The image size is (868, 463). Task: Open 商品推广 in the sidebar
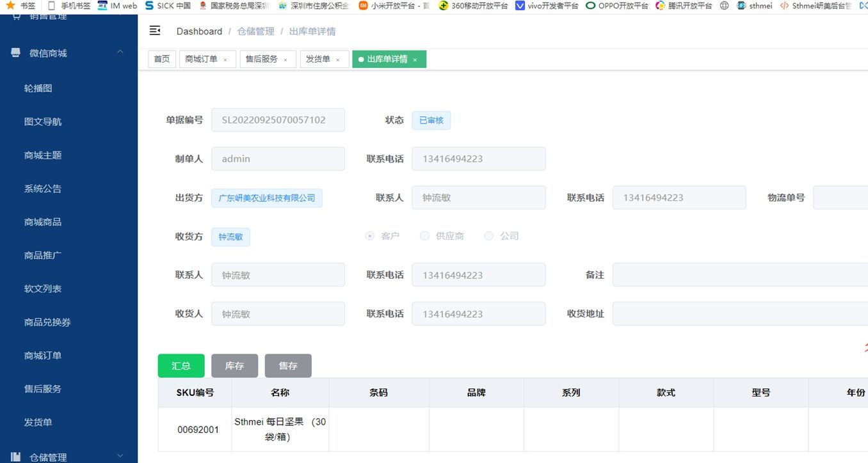point(43,255)
